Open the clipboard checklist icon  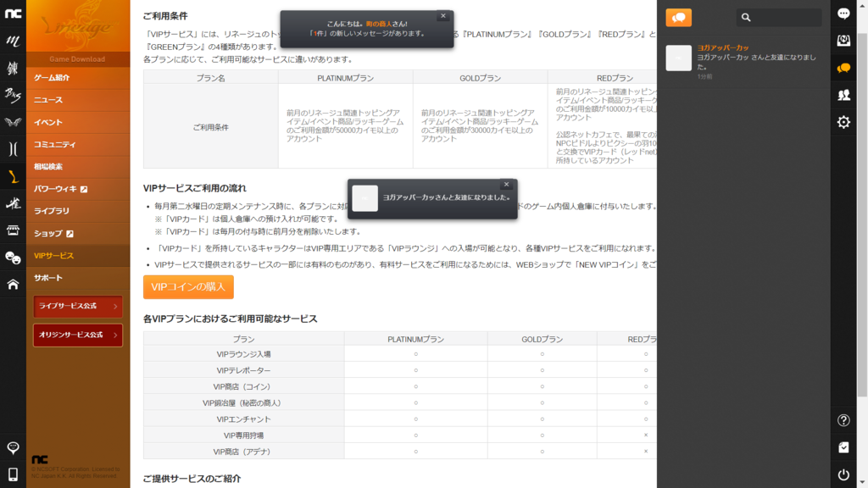point(843,447)
